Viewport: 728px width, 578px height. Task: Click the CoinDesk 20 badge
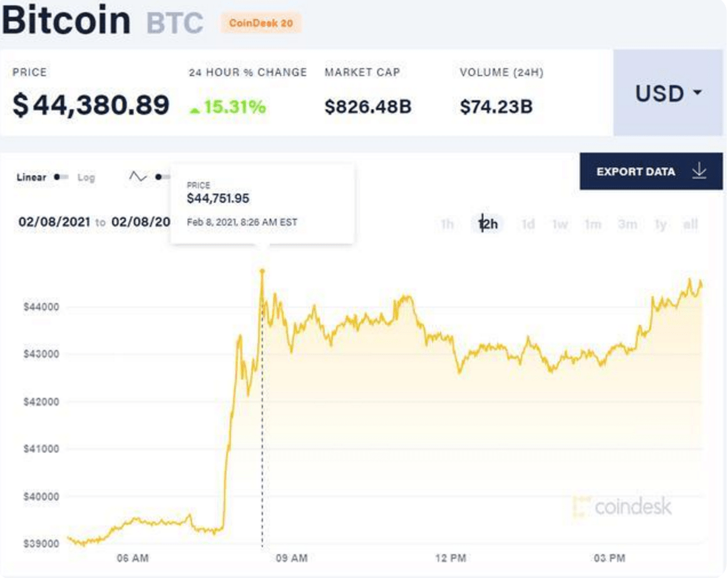coord(261,23)
